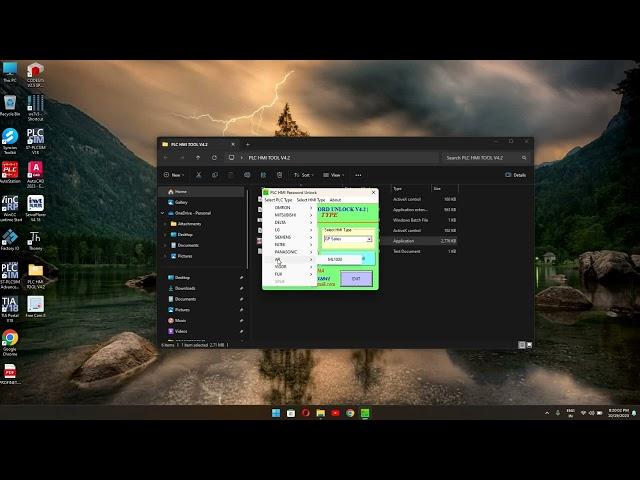The image size is (640, 480).
Task: Open PLC HMI TOOL V4.2 desktop folder
Action: point(36,276)
